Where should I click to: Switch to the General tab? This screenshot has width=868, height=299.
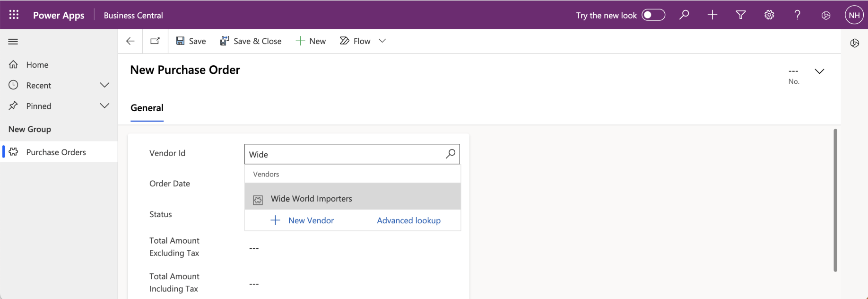(147, 108)
